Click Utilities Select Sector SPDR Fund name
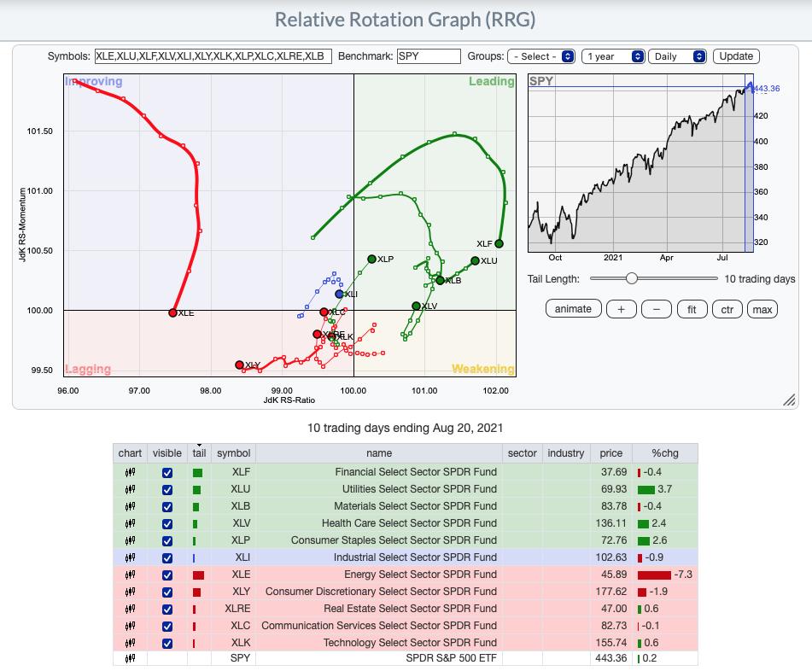Screen dimensions: 812x671 click(419, 489)
